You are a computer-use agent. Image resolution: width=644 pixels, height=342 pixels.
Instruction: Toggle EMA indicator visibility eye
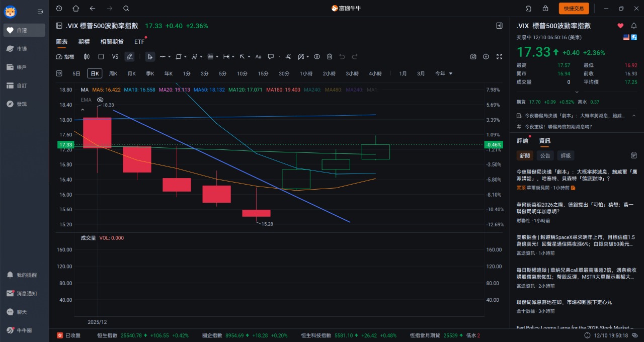coord(100,100)
